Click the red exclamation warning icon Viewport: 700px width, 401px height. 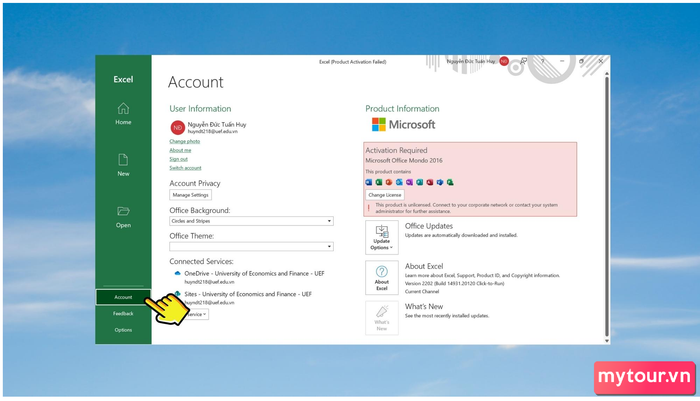point(369,208)
